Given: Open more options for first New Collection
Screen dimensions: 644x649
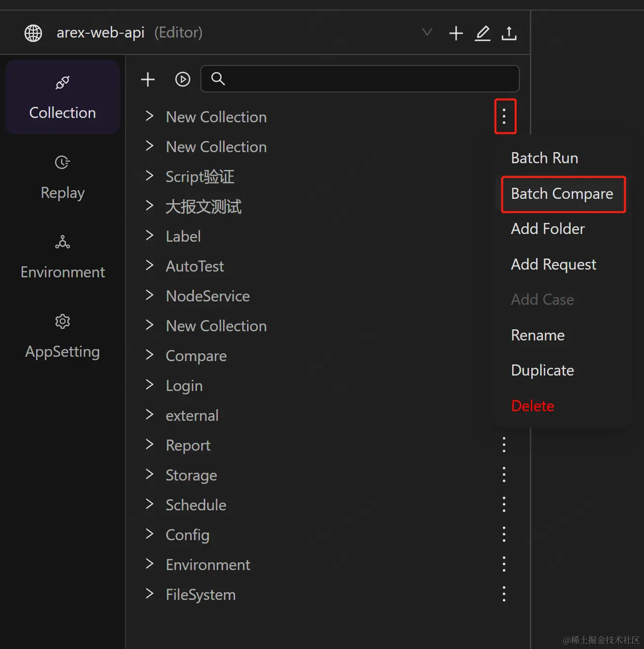Looking at the screenshot, I should (x=504, y=117).
